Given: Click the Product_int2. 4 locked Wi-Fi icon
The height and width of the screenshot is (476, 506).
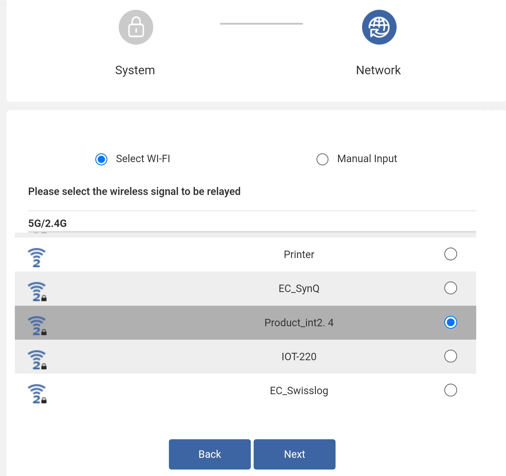Looking at the screenshot, I should [37, 326].
